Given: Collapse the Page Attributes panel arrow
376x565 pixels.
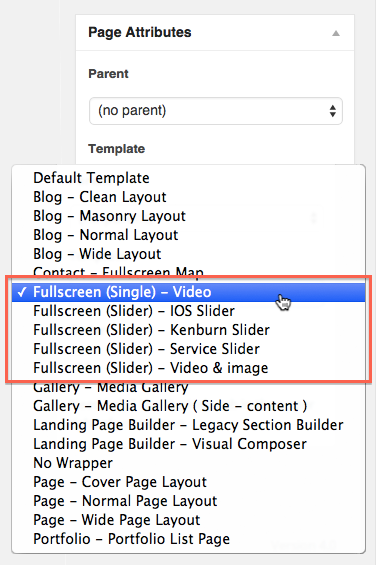Looking at the screenshot, I should [x=336, y=33].
